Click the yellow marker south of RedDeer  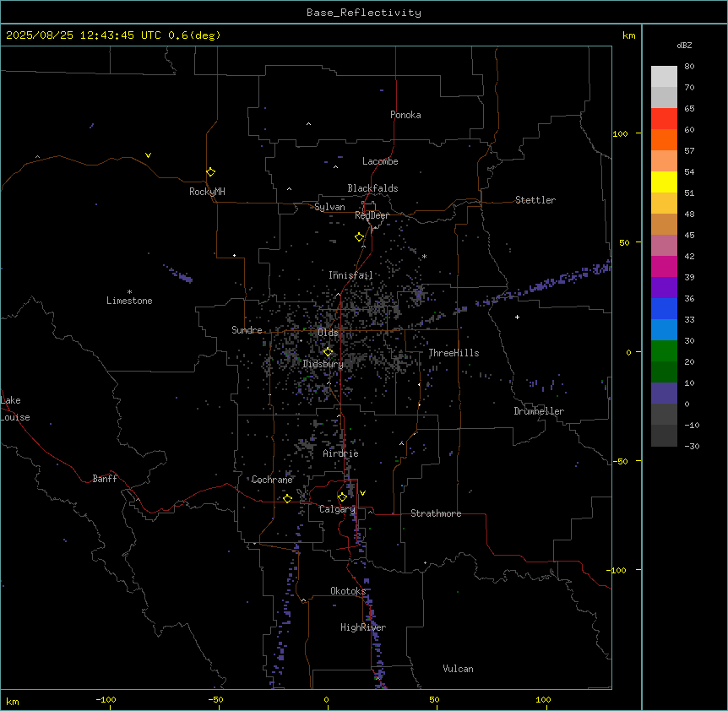click(360, 236)
